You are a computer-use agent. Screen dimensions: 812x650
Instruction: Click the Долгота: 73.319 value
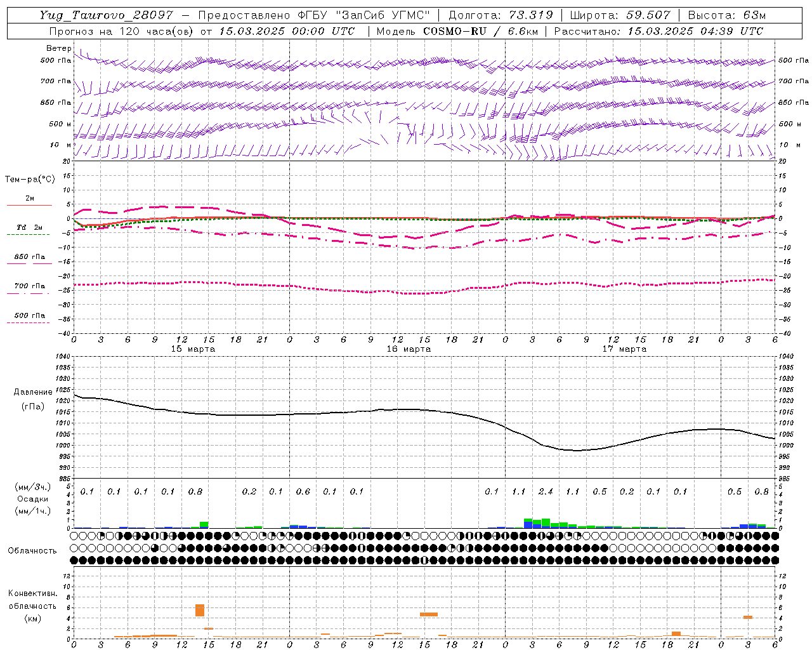pos(501,15)
